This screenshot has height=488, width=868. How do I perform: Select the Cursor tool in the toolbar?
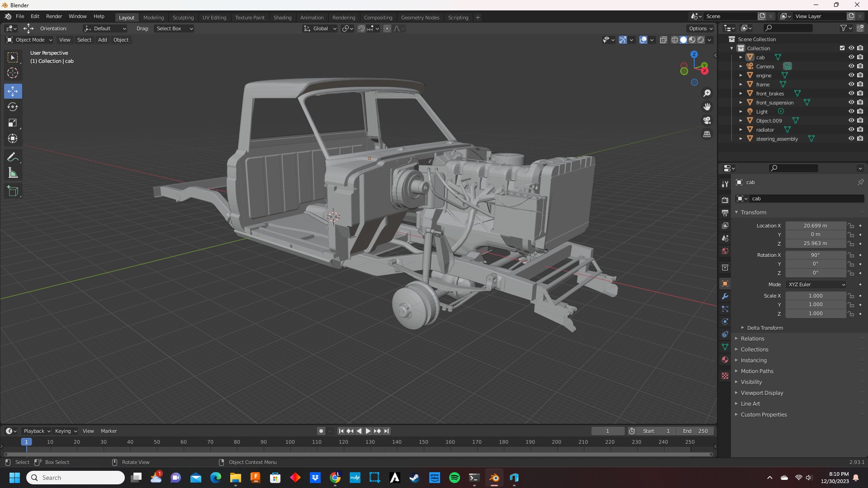coord(13,73)
